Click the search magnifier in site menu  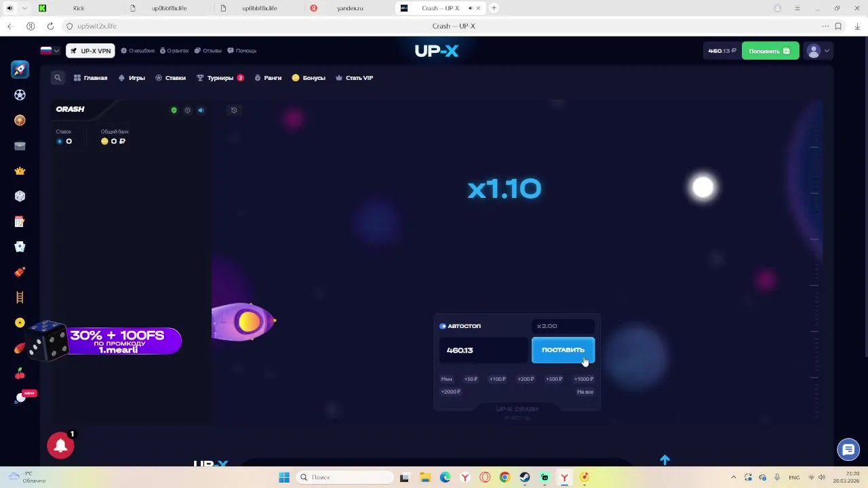point(58,78)
